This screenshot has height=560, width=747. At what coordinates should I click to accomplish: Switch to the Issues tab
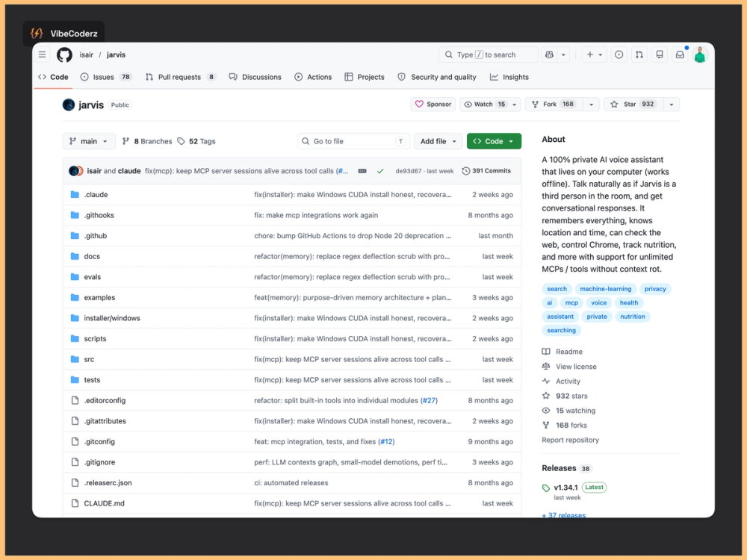105,77
